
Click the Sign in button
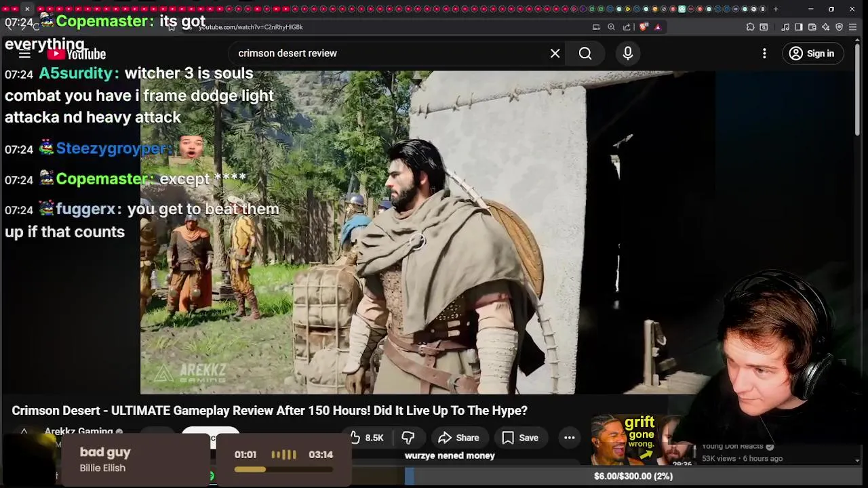click(x=812, y=54)
